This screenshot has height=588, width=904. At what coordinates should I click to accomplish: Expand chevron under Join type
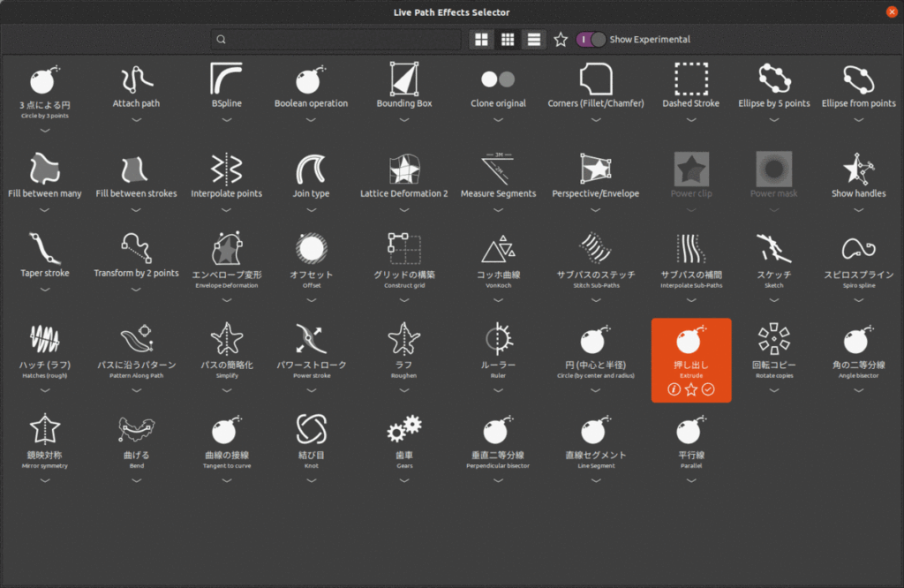[x=312, y=210]
